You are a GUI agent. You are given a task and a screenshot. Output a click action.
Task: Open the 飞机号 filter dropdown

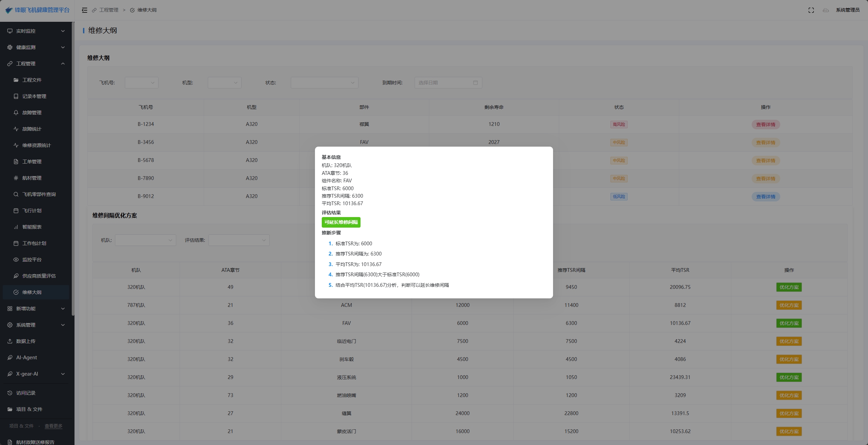(x=141, y=83)
